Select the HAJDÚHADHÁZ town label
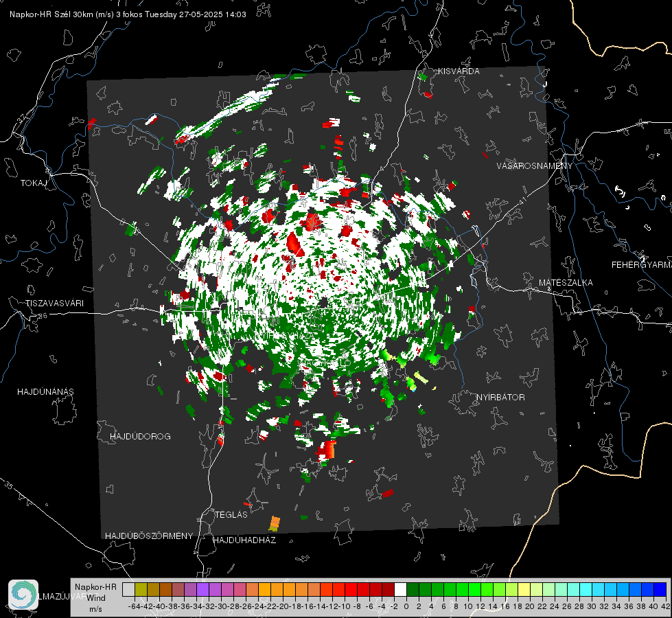This screenshot has height=618, width=672. 244,540
